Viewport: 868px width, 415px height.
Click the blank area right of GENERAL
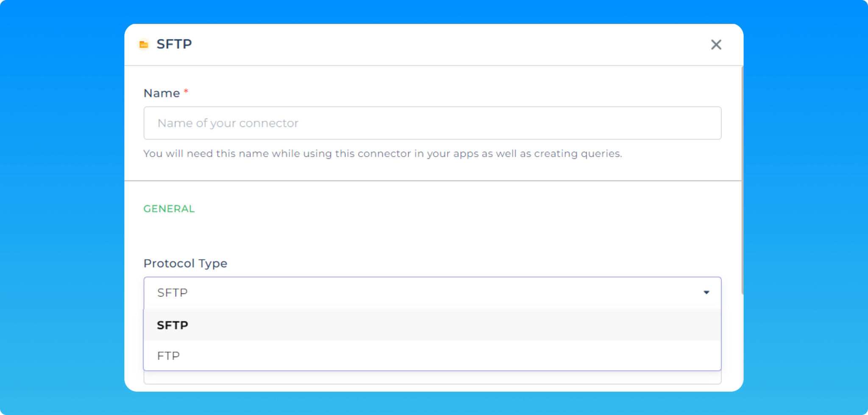(x=424, y=209)
